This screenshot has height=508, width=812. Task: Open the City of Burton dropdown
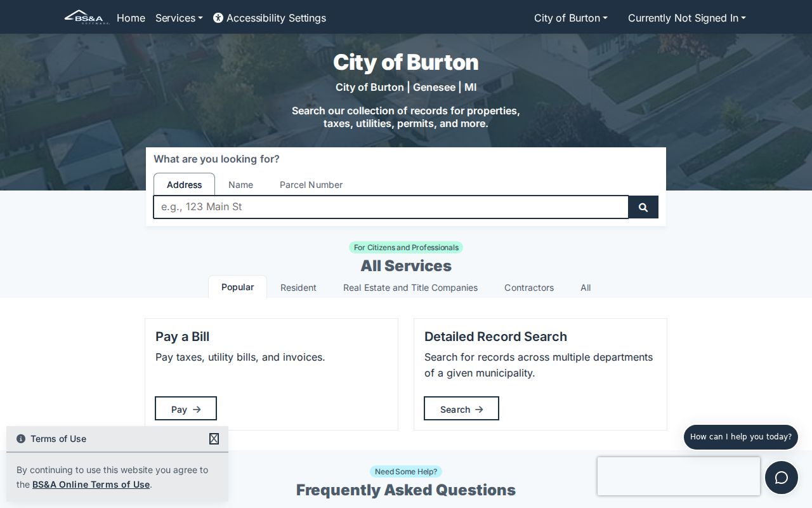571,18
